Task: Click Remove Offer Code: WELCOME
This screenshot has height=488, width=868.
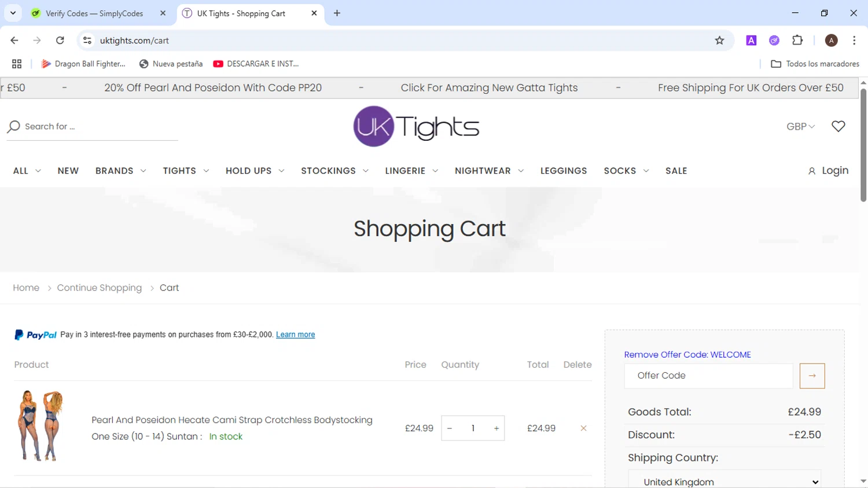Action: 687,355
